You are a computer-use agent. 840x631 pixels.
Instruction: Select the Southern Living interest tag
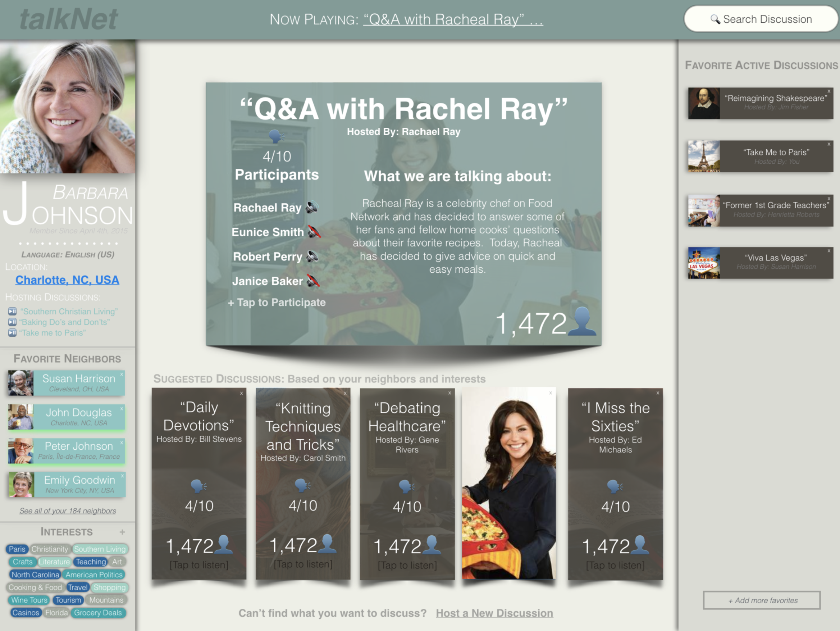[x=100, y=549]
